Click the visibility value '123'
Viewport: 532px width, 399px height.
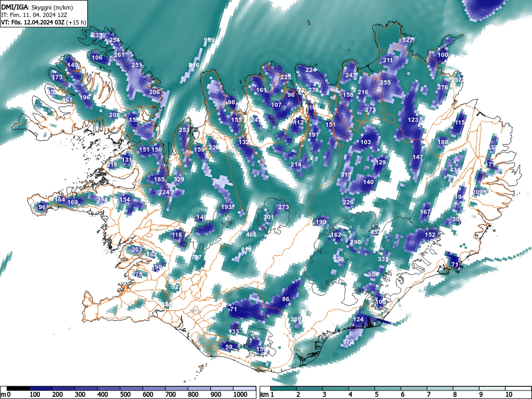click(x=413, y=120)
